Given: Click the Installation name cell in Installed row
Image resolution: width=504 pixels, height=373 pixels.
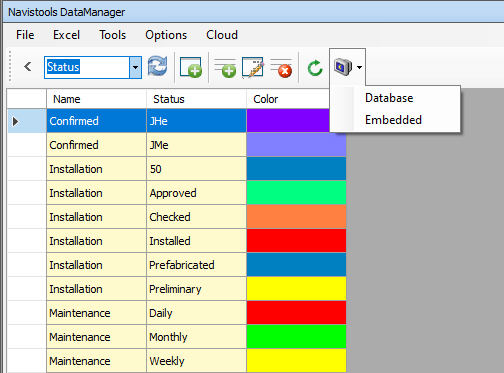Looking at the screenshot, I should click(96, 241).
